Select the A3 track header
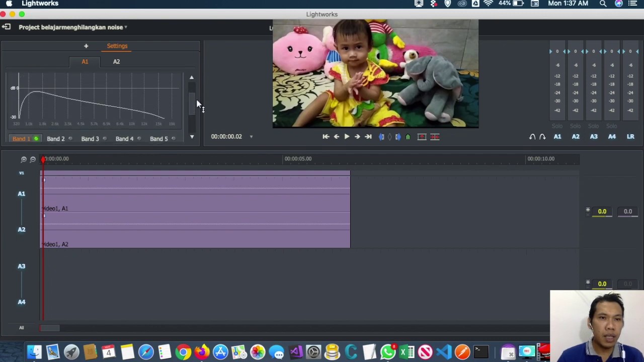This screenshot has height=362, width=644. pyautogui.click(x=21, y=266)
